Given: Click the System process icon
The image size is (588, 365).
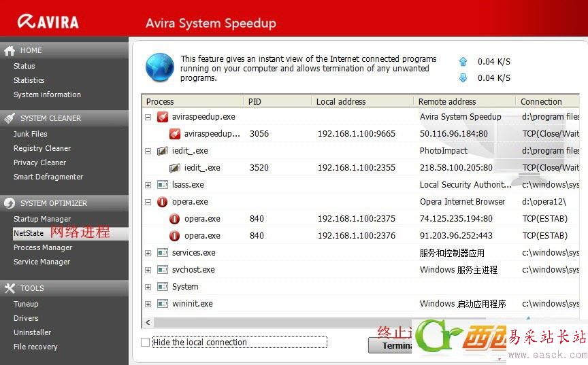Looking at the screenshot, I should pos(163,287).
